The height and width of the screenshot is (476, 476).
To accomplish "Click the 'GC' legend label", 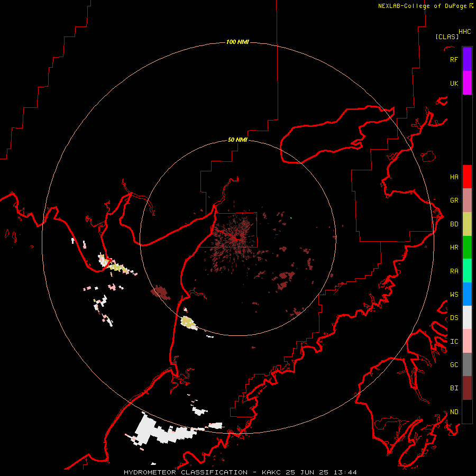I will 454,364.
